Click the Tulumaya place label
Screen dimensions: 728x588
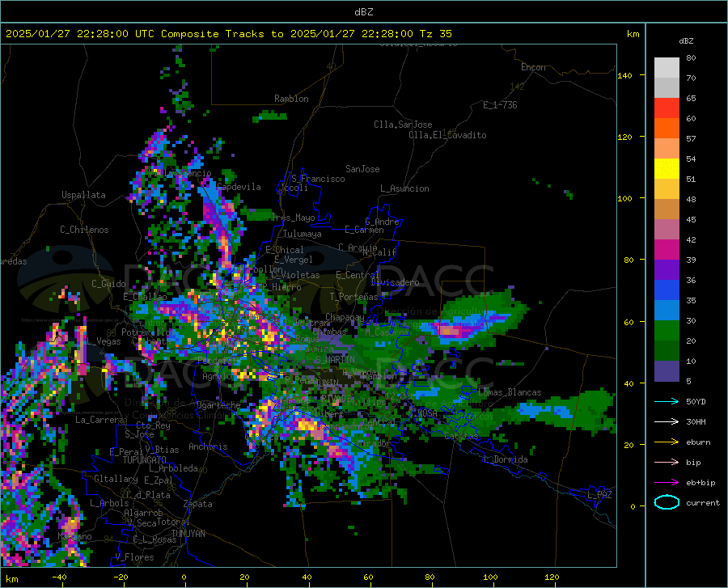302,234
